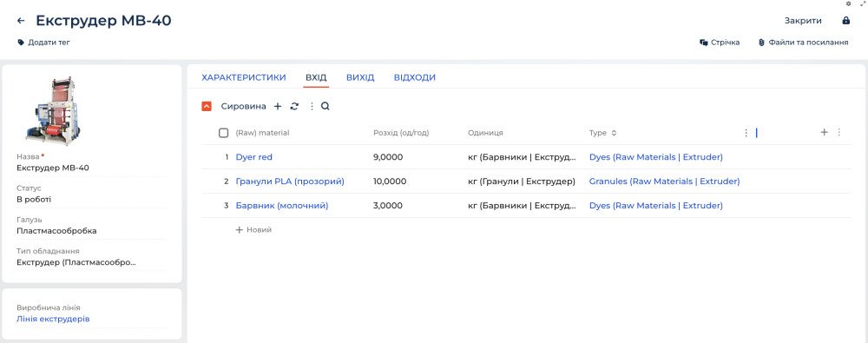Switch to the ВИХІД tab

click(x=360, y=77)
